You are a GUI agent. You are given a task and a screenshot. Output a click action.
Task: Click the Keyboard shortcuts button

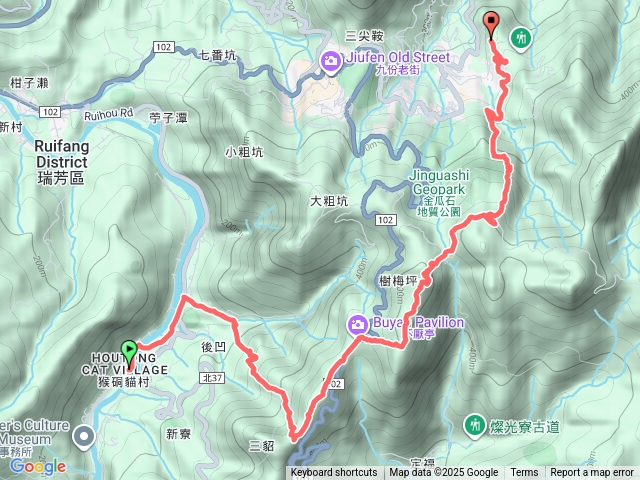[333, 473]
